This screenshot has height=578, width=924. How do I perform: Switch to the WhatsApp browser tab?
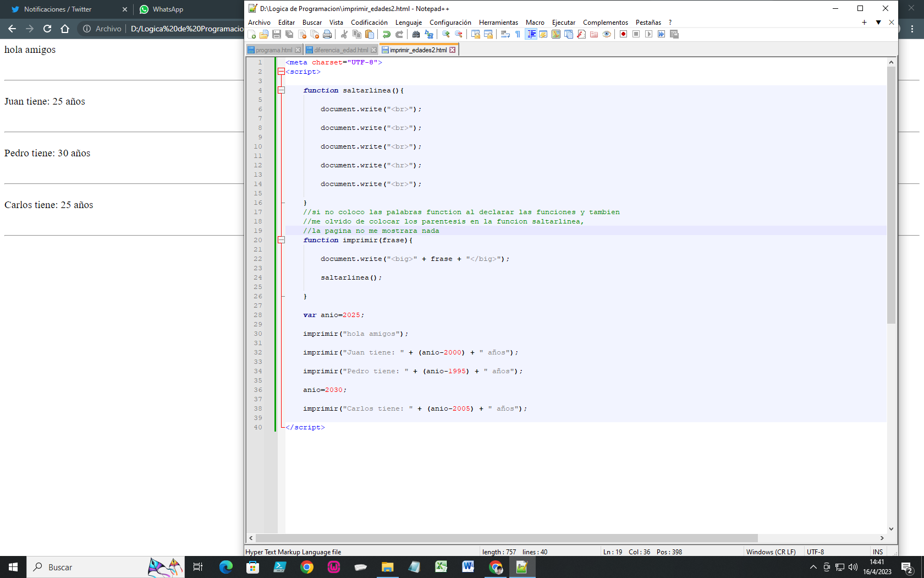(x=168, y=9)
